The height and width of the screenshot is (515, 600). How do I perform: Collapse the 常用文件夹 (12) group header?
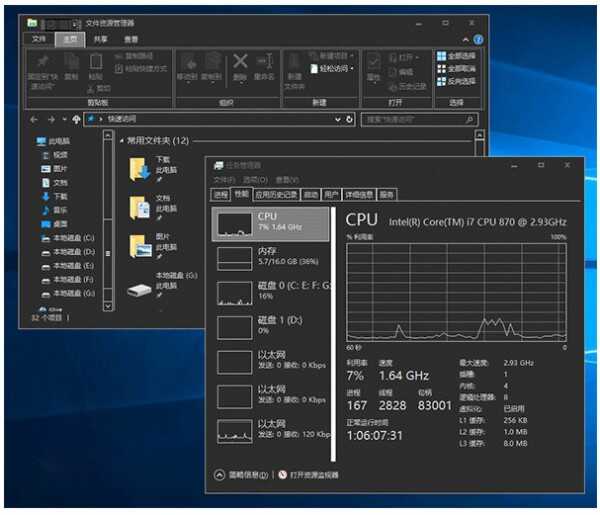(123, 141)
